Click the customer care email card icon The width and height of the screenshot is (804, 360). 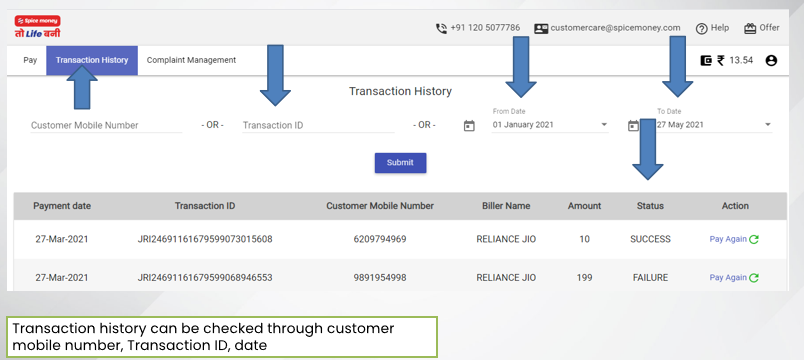pos(541,28)
